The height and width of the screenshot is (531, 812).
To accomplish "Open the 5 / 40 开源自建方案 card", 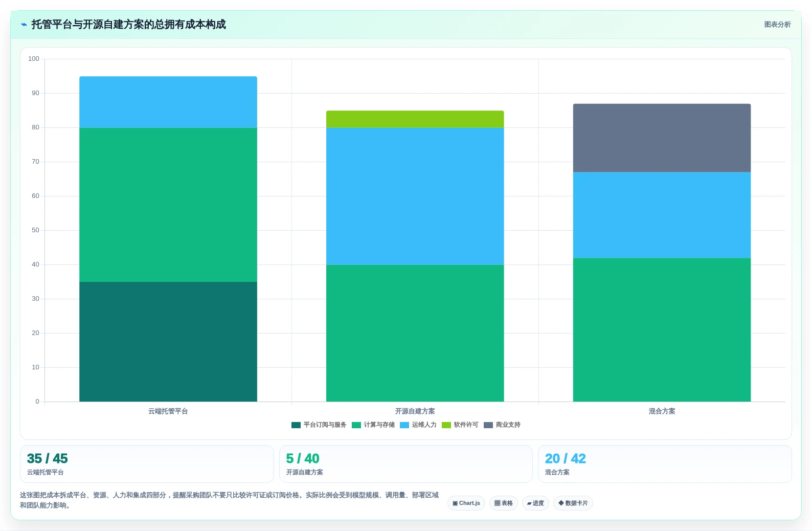I will point(406,464).
